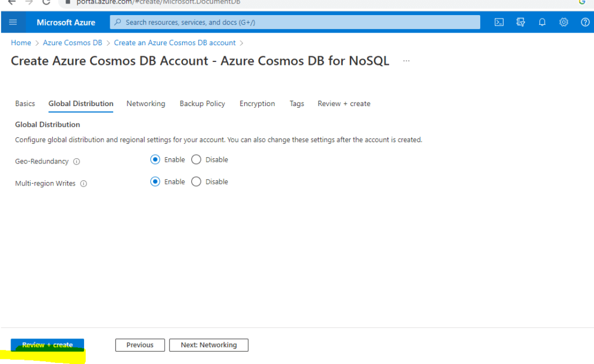The image size is (594, 364).
Task: Open the directories and subscriptions filter
Action: click(520, 22)
